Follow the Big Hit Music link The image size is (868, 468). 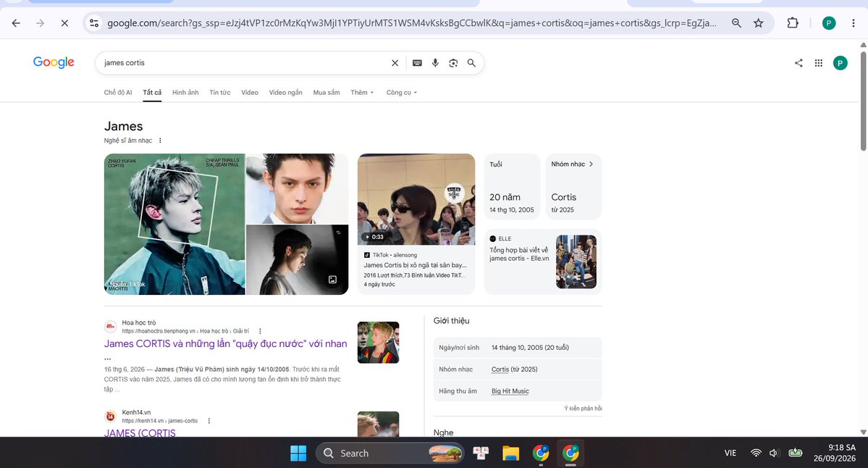tap(510, 391)
